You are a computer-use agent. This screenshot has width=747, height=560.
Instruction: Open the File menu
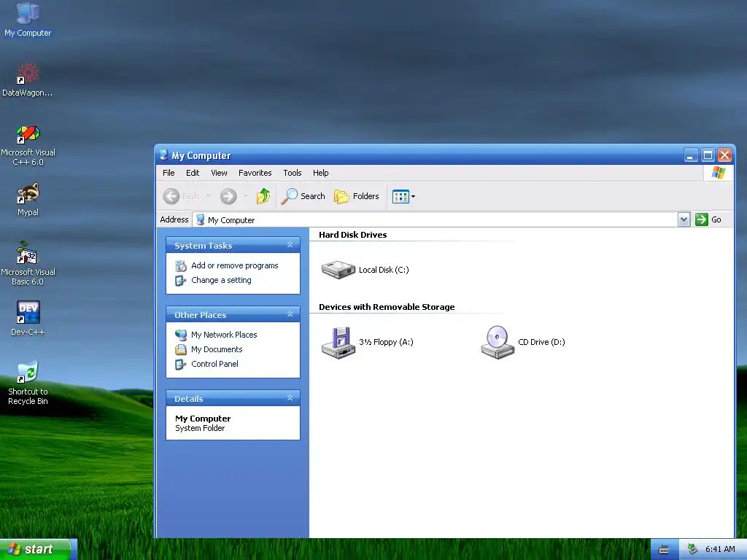(x=169, y=173)
